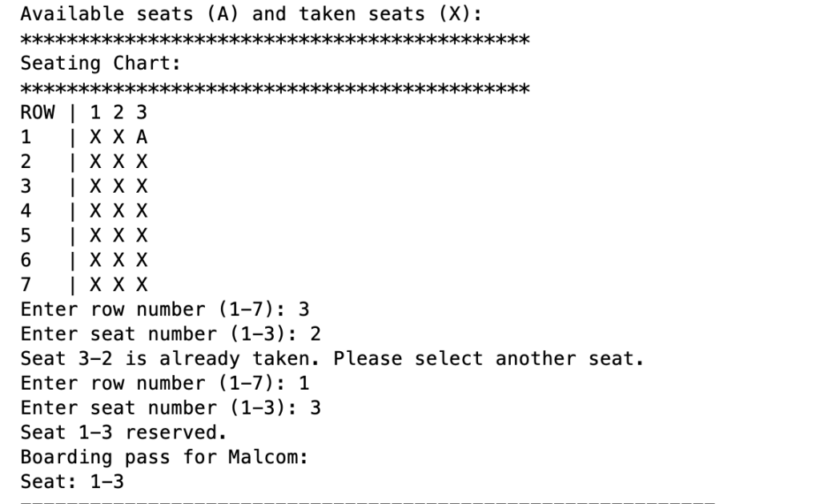Click the first X in row 1

[x=95, y=138]
